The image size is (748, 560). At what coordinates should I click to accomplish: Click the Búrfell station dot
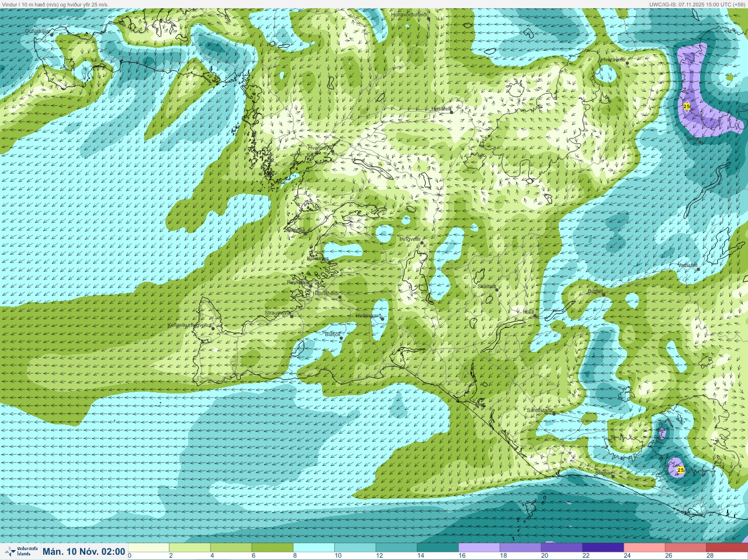(604, 294)
